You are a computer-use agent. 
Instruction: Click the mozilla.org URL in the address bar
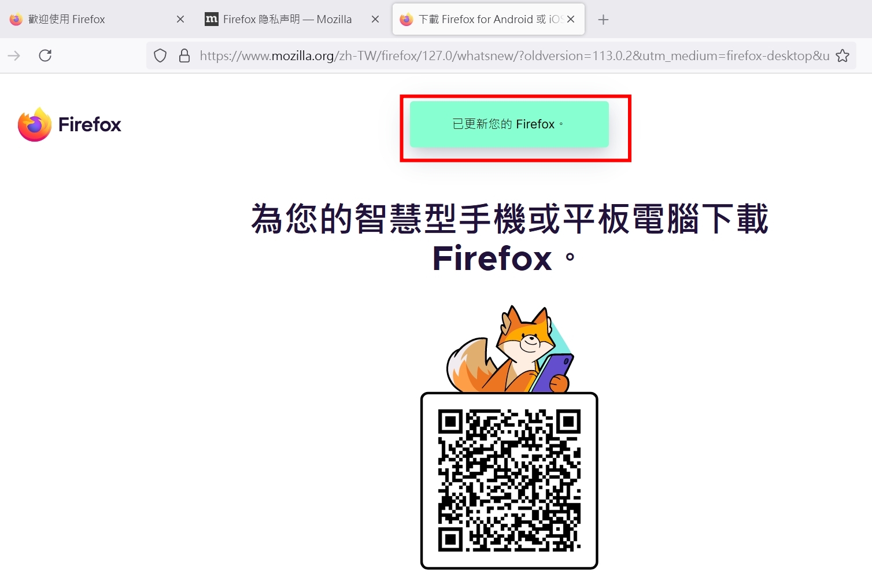[x=515, y=56]
